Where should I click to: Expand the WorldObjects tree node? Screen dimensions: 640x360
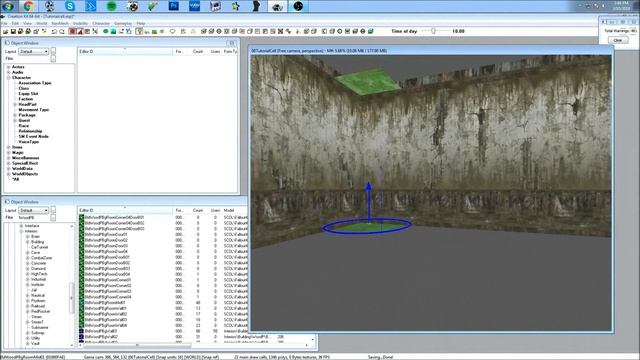point(9,174)
